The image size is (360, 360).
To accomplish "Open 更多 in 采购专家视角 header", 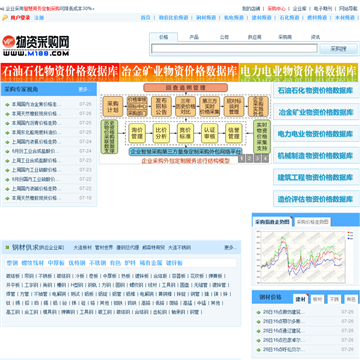I will [x=85, y=89].
